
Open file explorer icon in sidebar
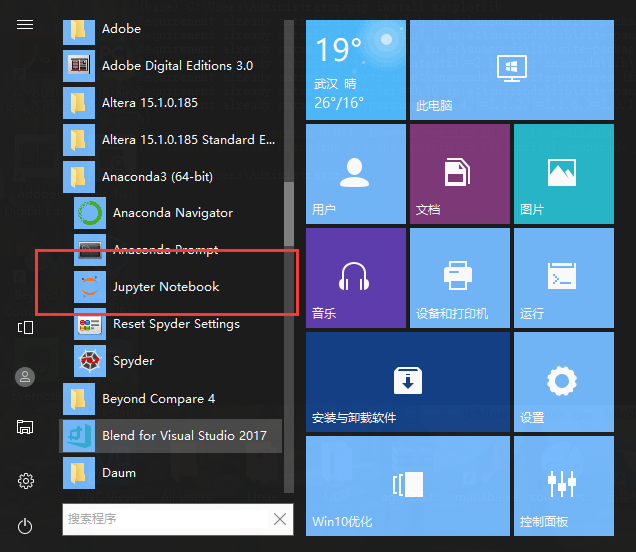[25, 427]
